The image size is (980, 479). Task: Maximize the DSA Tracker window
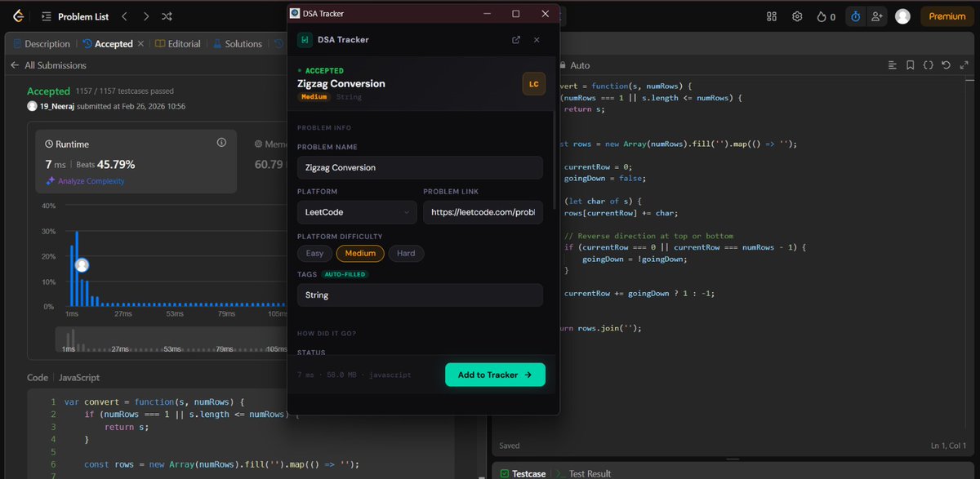(x=515, y=14)
